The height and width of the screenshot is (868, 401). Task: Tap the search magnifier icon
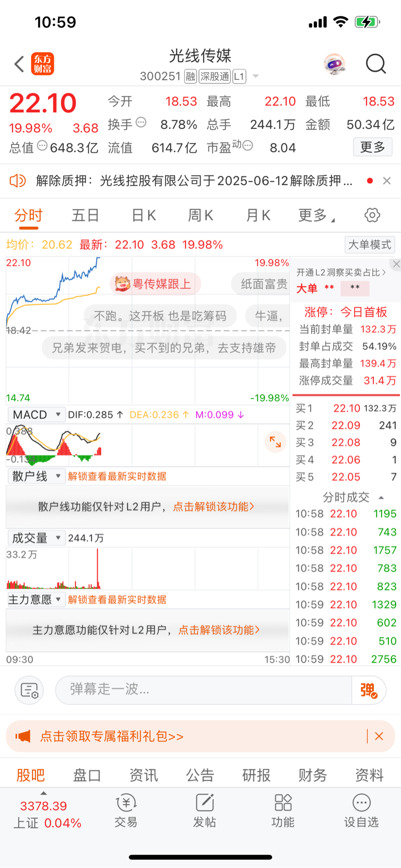click(375, 64)
